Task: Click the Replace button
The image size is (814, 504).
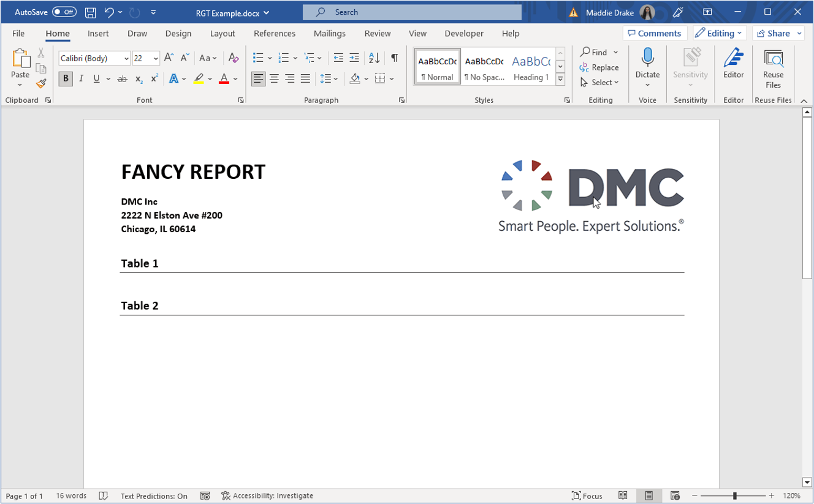Action: click(x=599, y=67)
